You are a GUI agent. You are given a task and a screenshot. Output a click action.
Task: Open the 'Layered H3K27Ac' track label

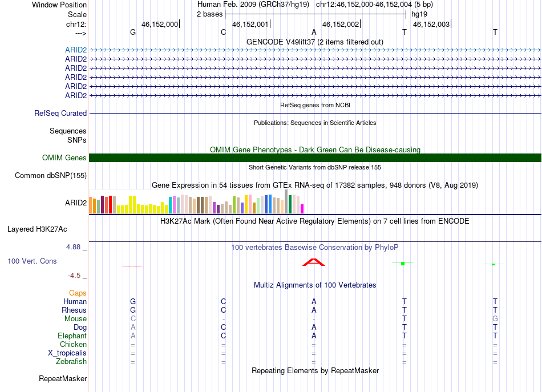click(37, 229)
